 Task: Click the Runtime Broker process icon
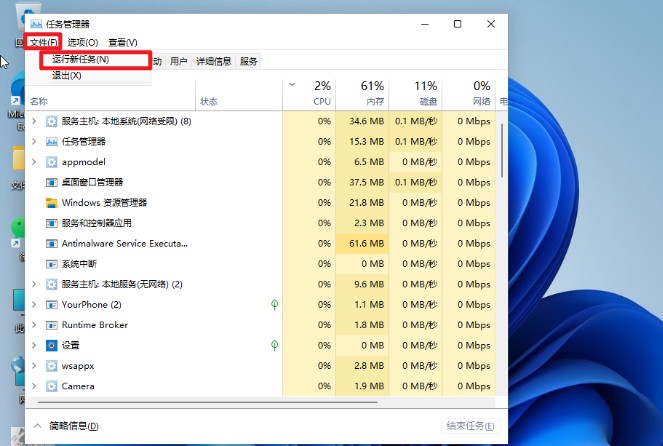[x=52, y=325]
